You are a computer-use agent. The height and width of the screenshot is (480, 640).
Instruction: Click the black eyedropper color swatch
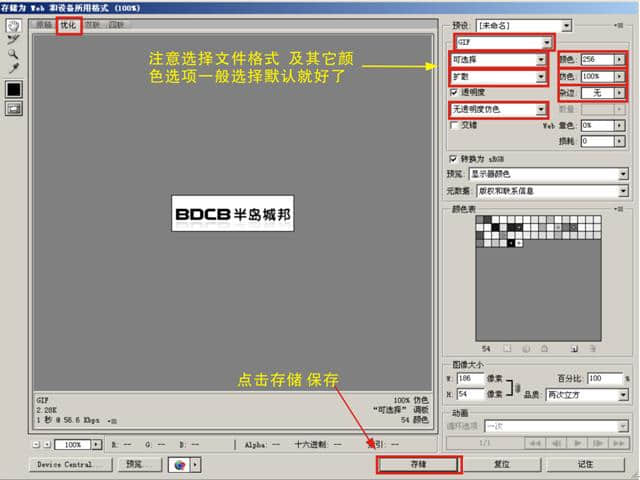pos(14,89)
